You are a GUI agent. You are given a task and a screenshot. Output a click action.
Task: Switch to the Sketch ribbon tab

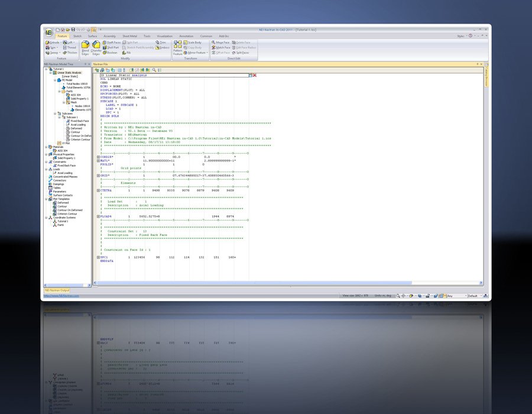(x=77, y=36)
